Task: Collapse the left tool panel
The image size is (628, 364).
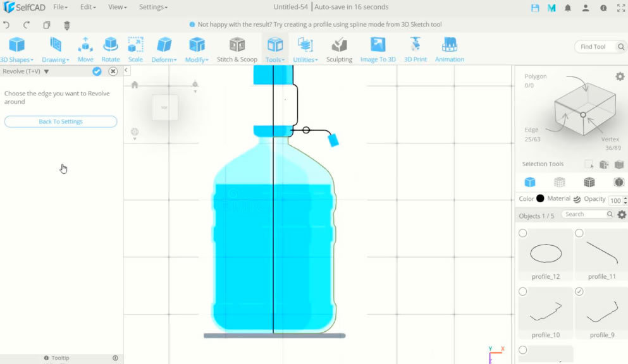Action: (x=126, y=70)
